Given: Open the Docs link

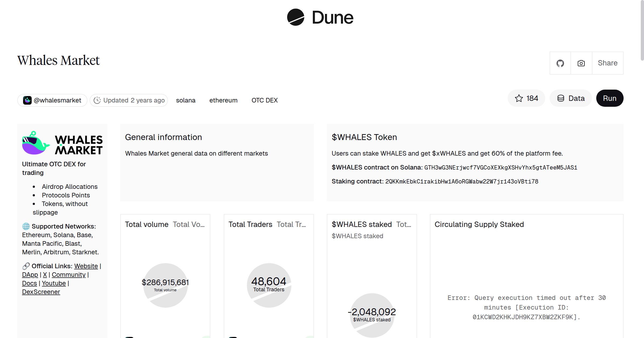Looking at the screenshot, I should (30, 283).
